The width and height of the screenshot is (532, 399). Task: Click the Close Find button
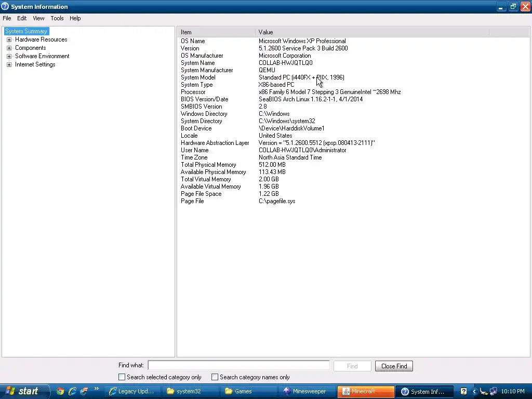pos(394,366)
